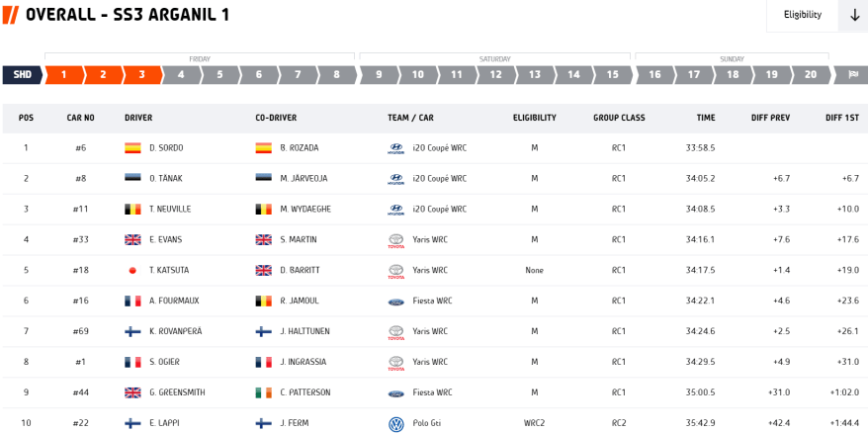This screenshot has width=868, height=433.
Task: Select stage 20 in the timeline
Action: pos(811,74)
